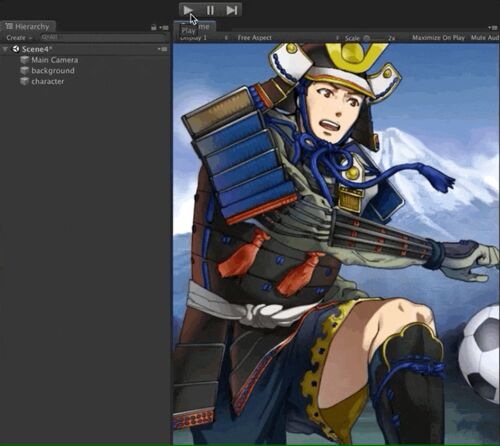Click the cube icon beside character
This screenshot has width=500, height=446.
coord(24,81)
